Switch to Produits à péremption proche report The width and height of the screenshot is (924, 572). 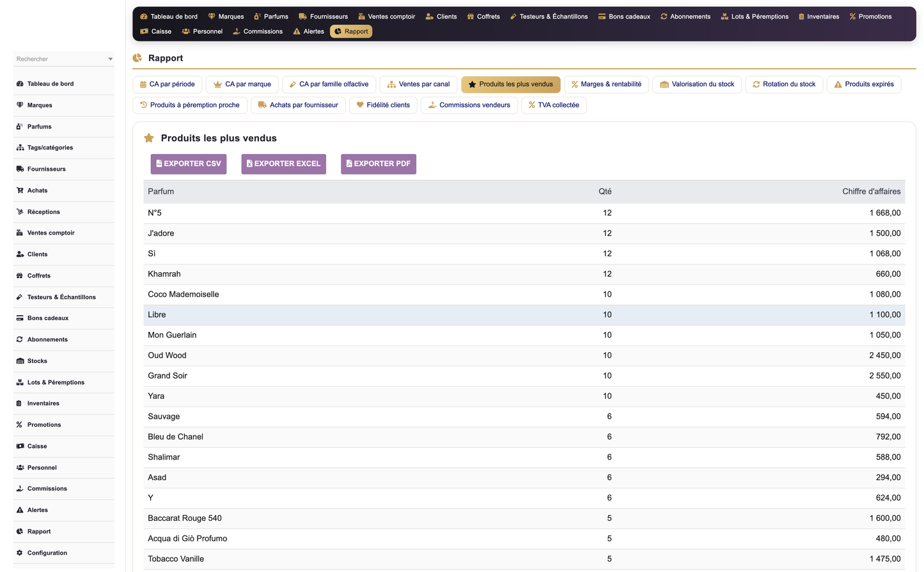(x=189, y=105)
